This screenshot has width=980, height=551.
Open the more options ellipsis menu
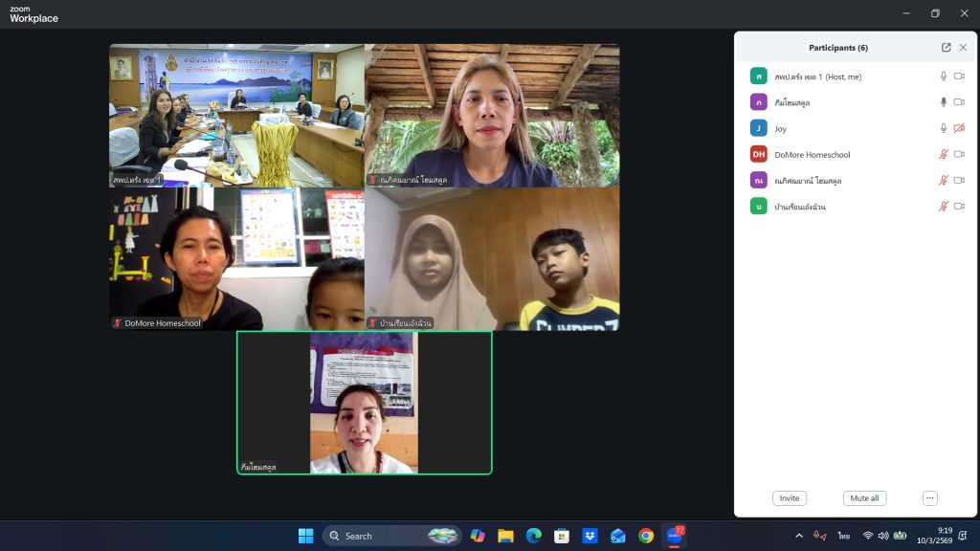929,498
